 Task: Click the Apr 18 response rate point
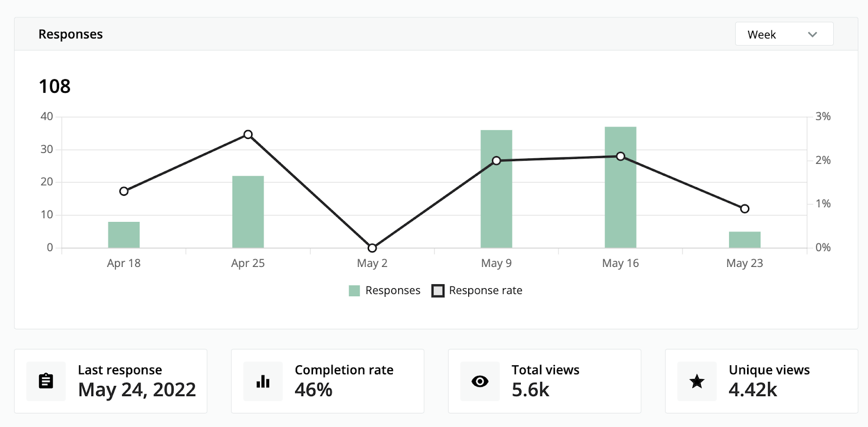[x=124, y=191]
